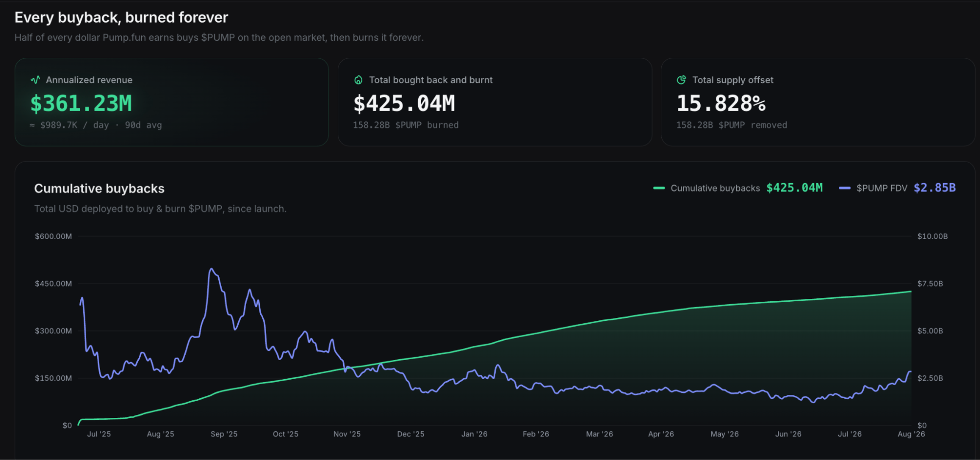Click the "158.28B $PUMP removed" caption
This screenshot has height=460, width=980.
[x=732, y=125]
